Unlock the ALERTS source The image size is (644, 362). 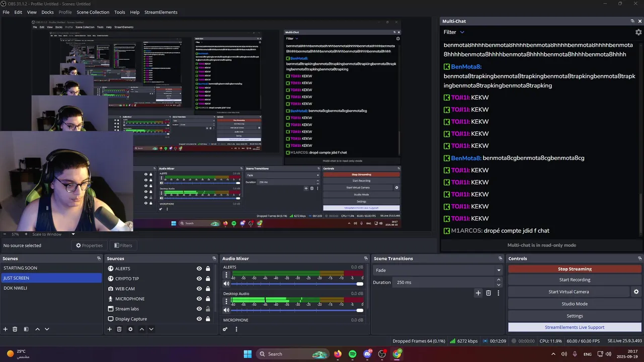tap(208, 268)
